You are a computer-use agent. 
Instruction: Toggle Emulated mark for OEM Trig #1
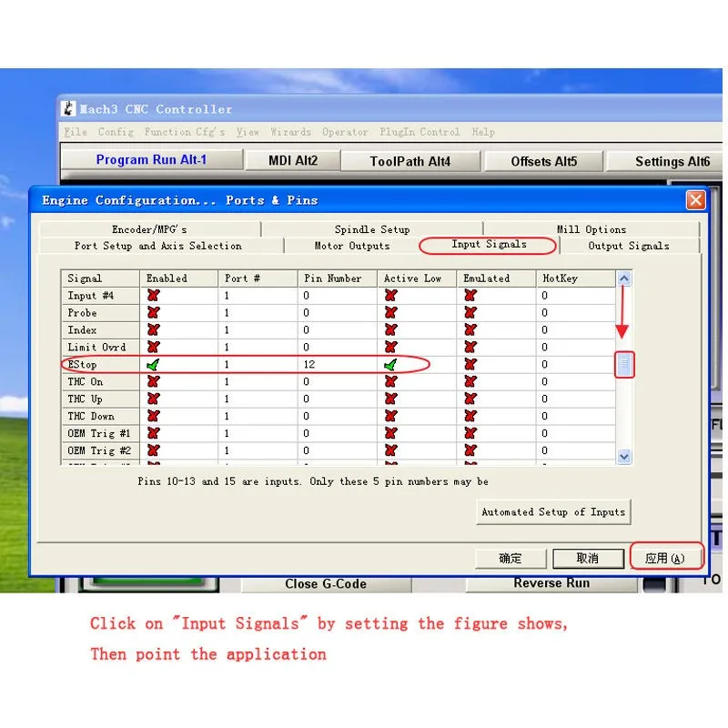(x=470, y=433)
